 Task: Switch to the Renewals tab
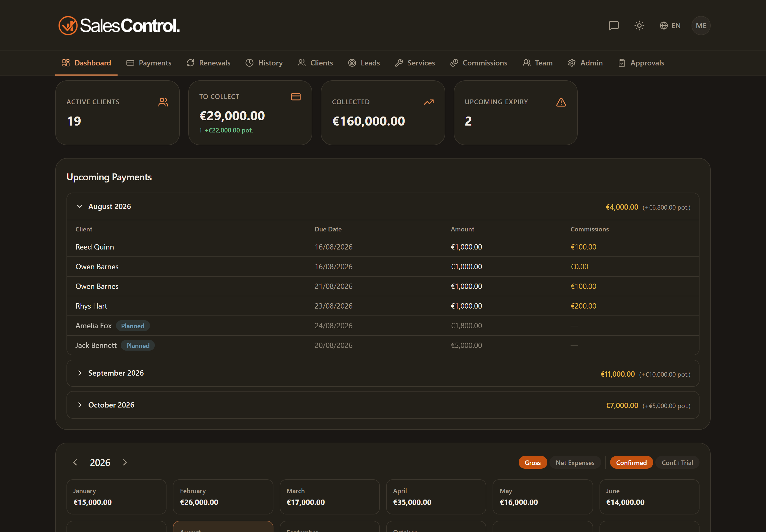(208, 63)
